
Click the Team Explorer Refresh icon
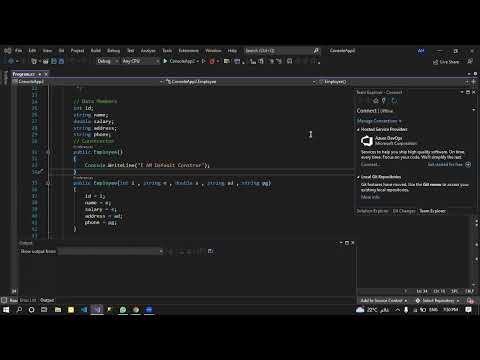click(x=394, y=101)
